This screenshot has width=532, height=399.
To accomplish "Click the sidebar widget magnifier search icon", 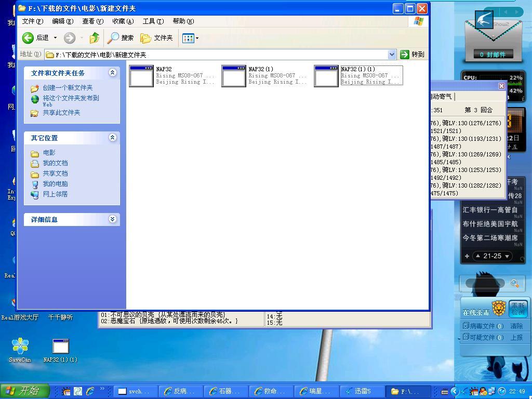I will point(514,284).
